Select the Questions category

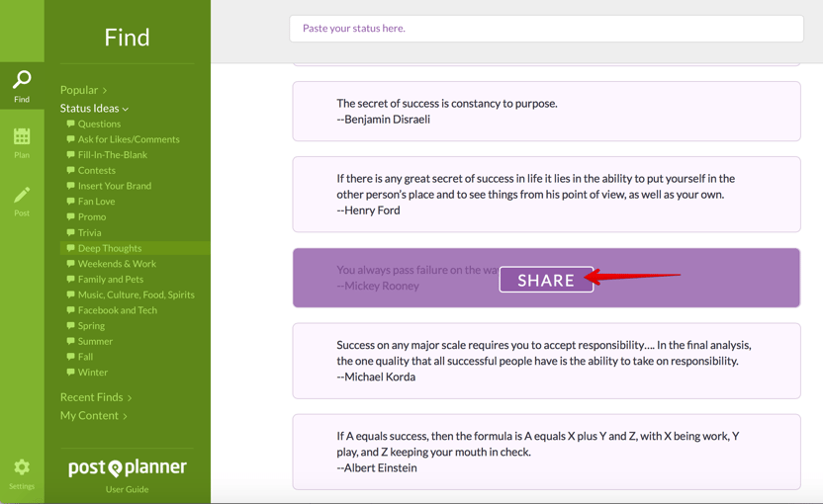[x=99, y=124]
